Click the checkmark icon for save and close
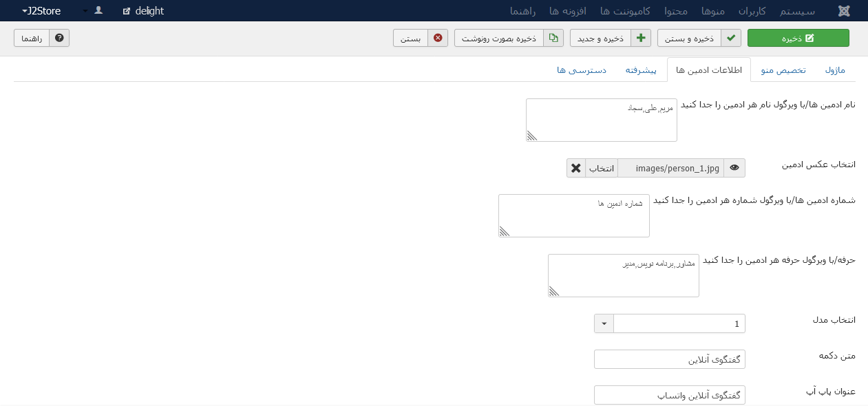This screenshot has height=406, width=868. coord(731,38)
